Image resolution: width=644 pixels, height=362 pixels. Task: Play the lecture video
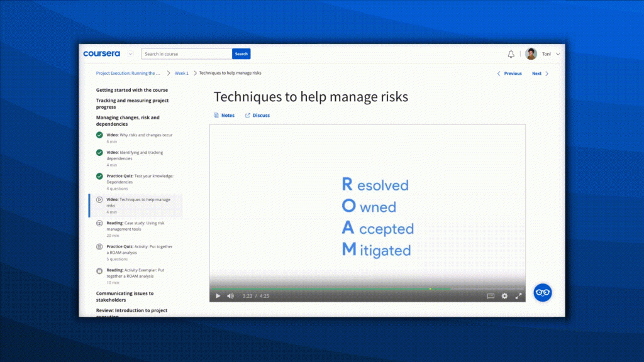click(218, 296)
